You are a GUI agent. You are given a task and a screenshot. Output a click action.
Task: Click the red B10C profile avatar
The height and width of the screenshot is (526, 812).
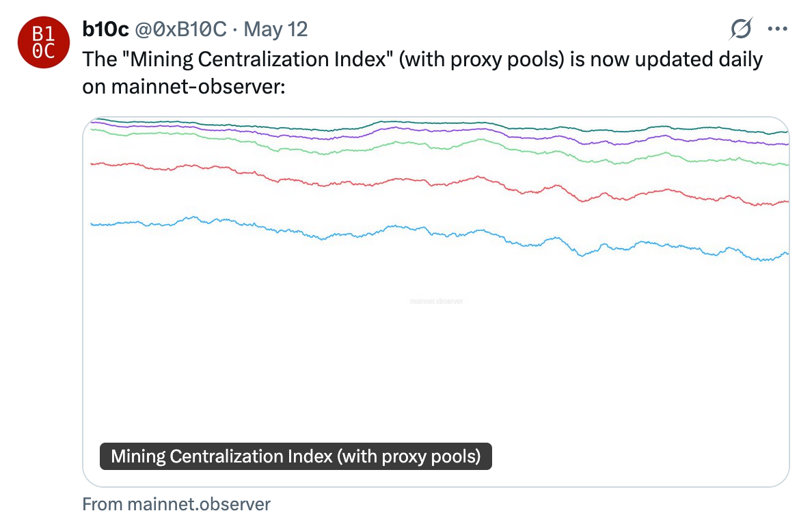point(43,42)
